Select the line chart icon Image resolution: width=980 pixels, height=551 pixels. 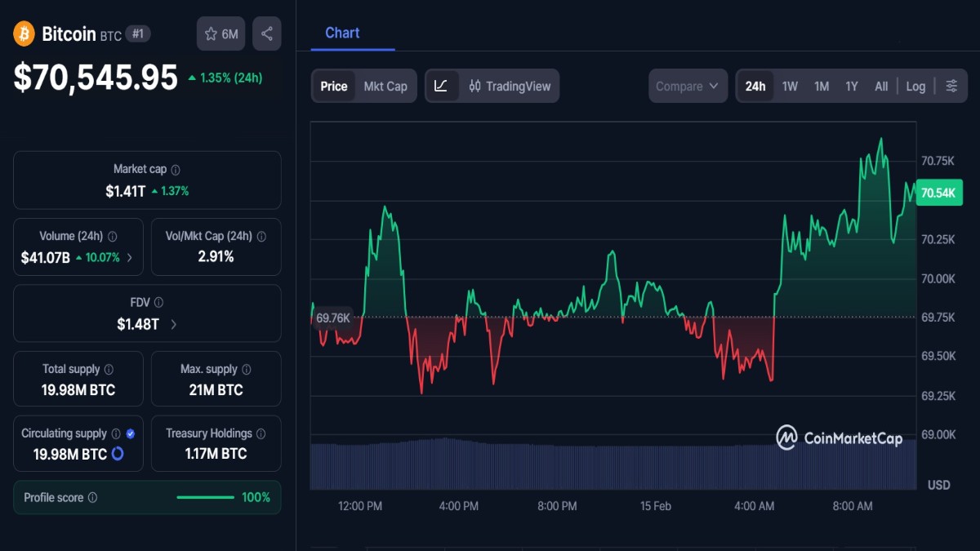point(442,85)
